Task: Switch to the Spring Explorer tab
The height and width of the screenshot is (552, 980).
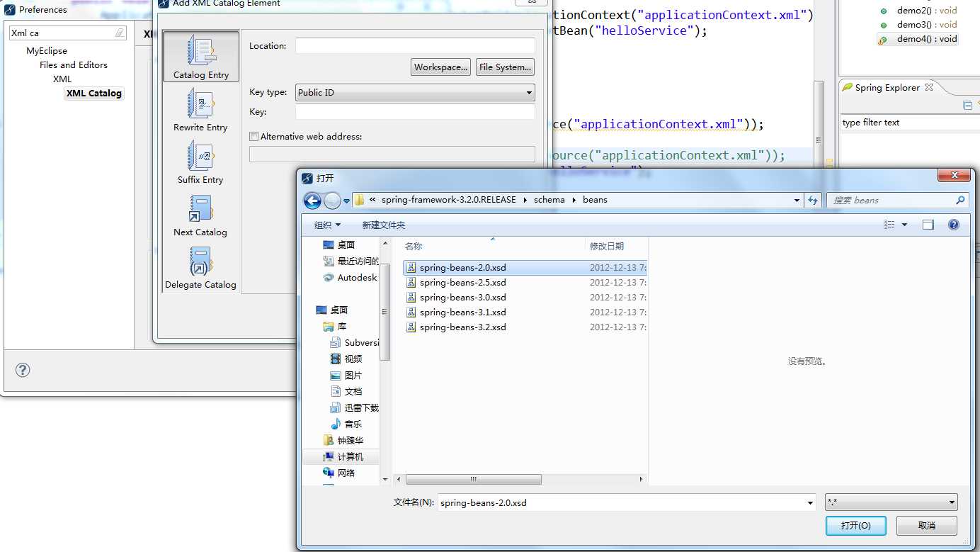Action: (x=887, y=88)
